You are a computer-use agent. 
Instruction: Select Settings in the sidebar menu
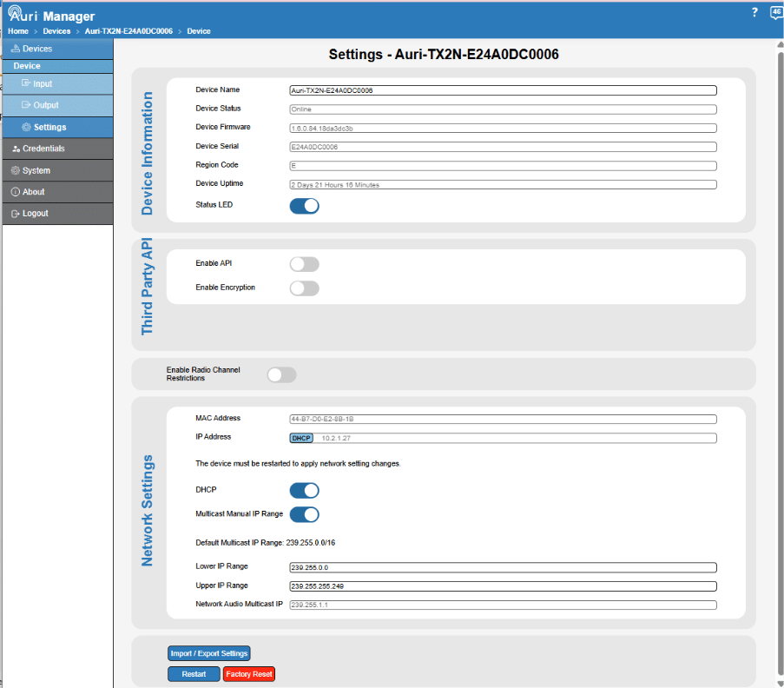coord(57,127)
